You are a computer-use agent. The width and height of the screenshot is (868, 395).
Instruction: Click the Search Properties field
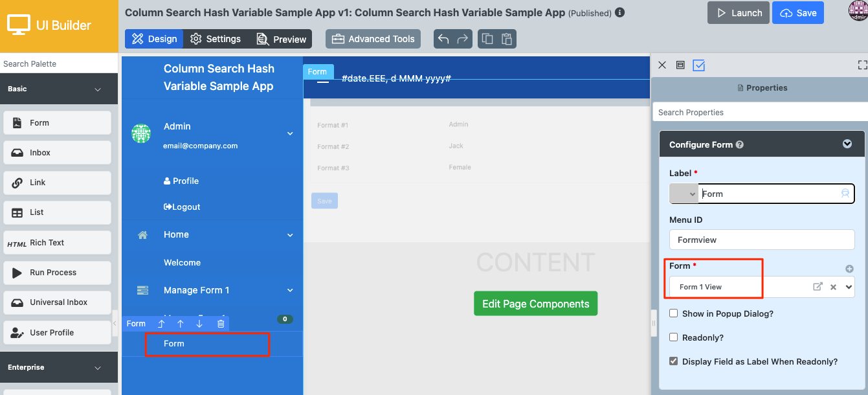(x=760, y=112)
